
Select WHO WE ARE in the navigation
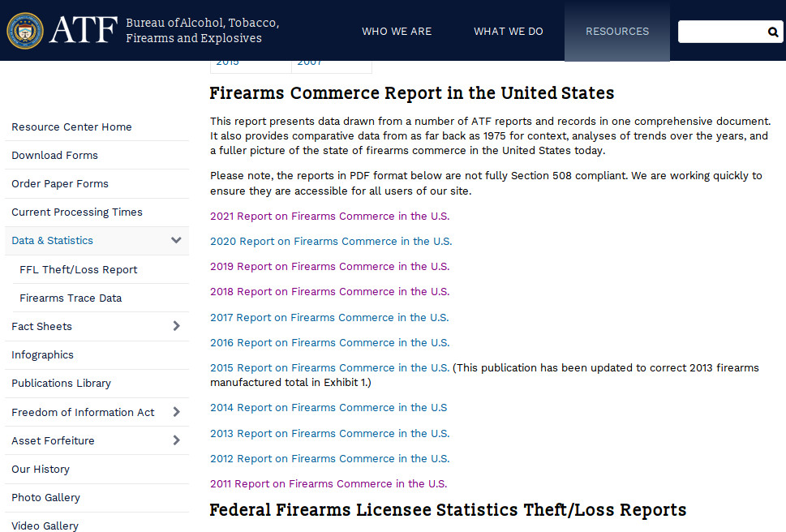(397, 31)
